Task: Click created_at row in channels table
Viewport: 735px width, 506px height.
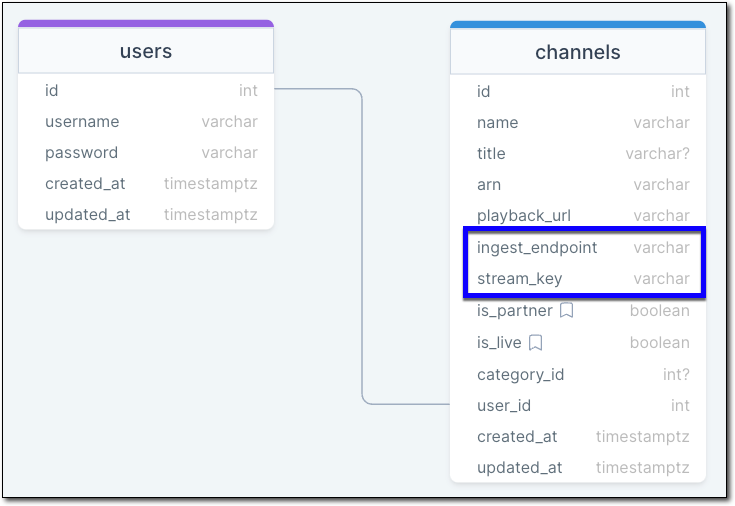Action: 578,436
